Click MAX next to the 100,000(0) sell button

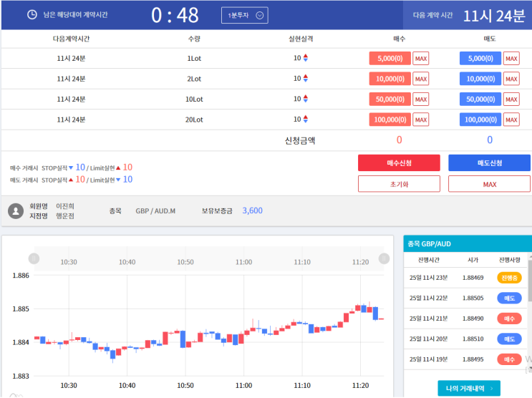(x=511, y=120)
